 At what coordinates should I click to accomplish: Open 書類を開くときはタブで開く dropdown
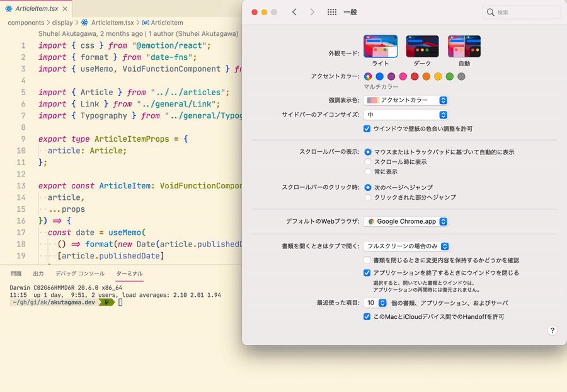coord(406,246)
